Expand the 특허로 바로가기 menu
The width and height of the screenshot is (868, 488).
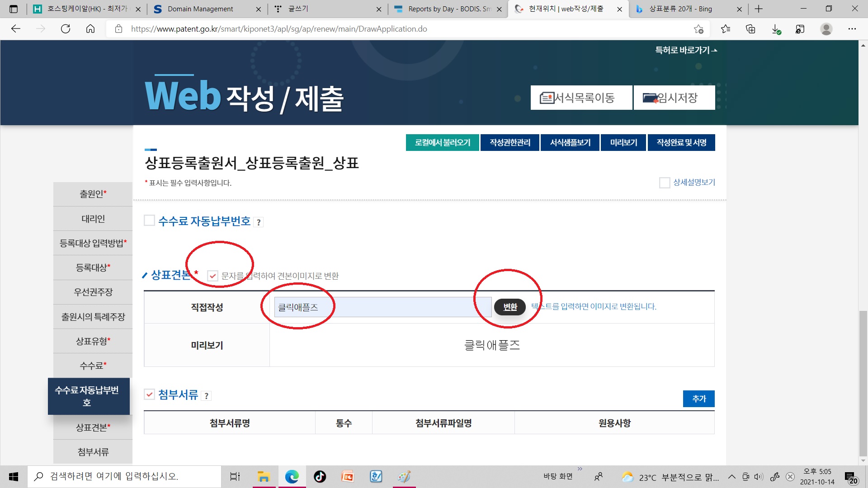point(686,50)
